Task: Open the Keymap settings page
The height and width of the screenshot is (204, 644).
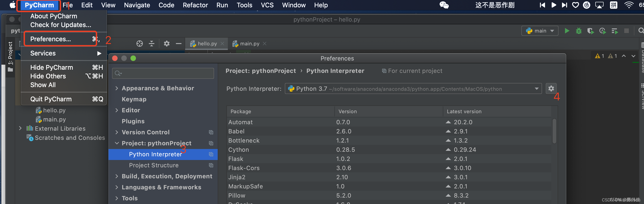Action: pos(134,99)
